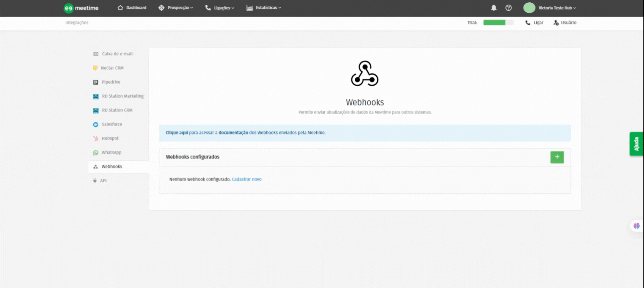Open notifications bell
The height and width of the screenshot is (288, 644).
pyautogui.click(x=494, y=8)
